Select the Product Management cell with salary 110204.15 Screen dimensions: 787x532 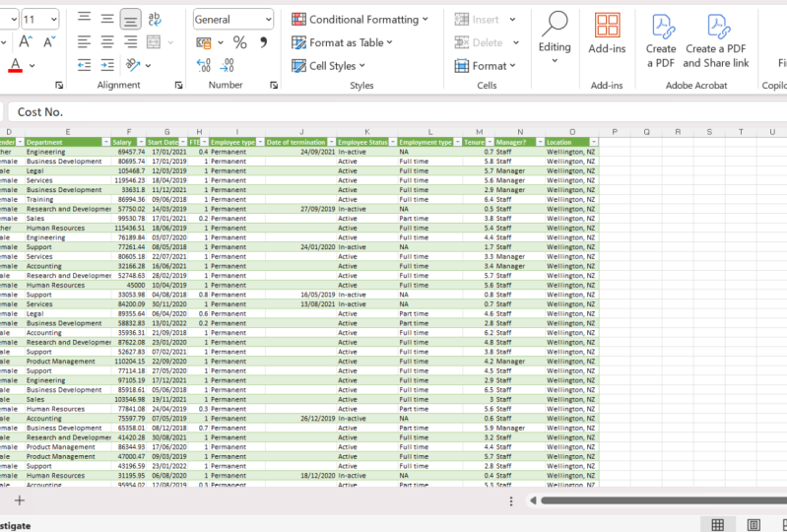[68, 362]
